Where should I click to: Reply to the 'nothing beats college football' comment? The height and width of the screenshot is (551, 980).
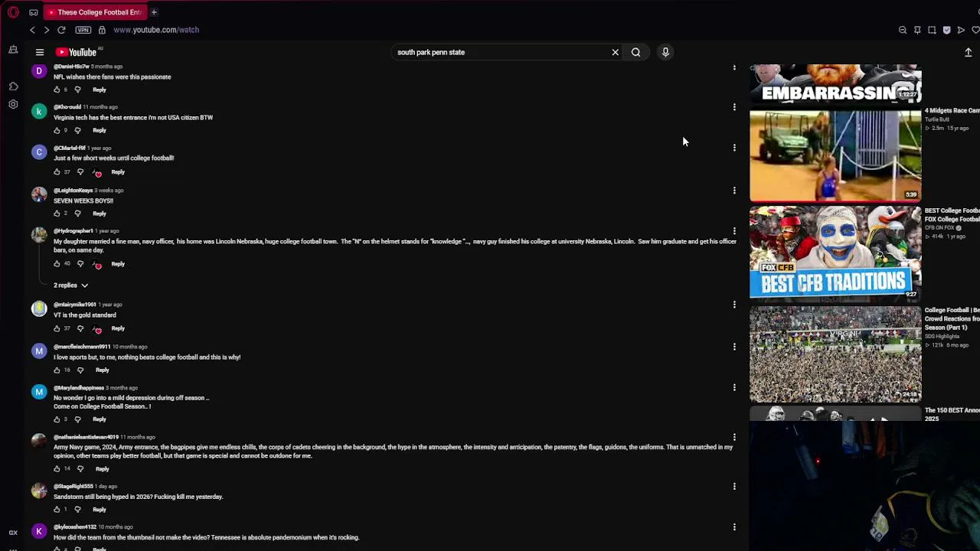pyautogui.click(x=103, y=370)
